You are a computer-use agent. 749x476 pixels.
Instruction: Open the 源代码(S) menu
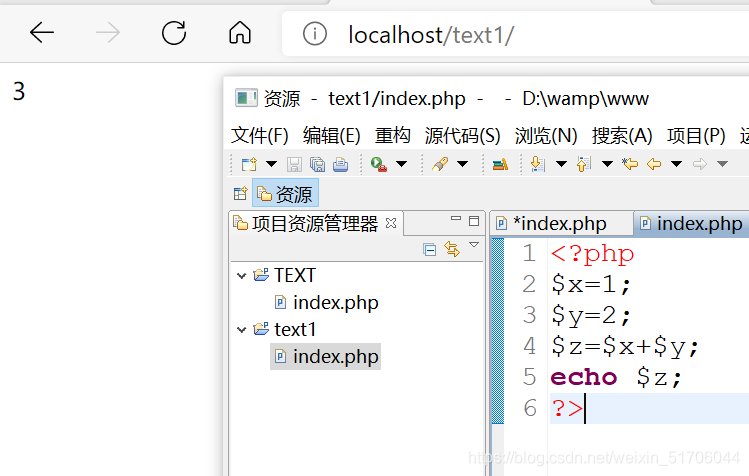point(462,136)
